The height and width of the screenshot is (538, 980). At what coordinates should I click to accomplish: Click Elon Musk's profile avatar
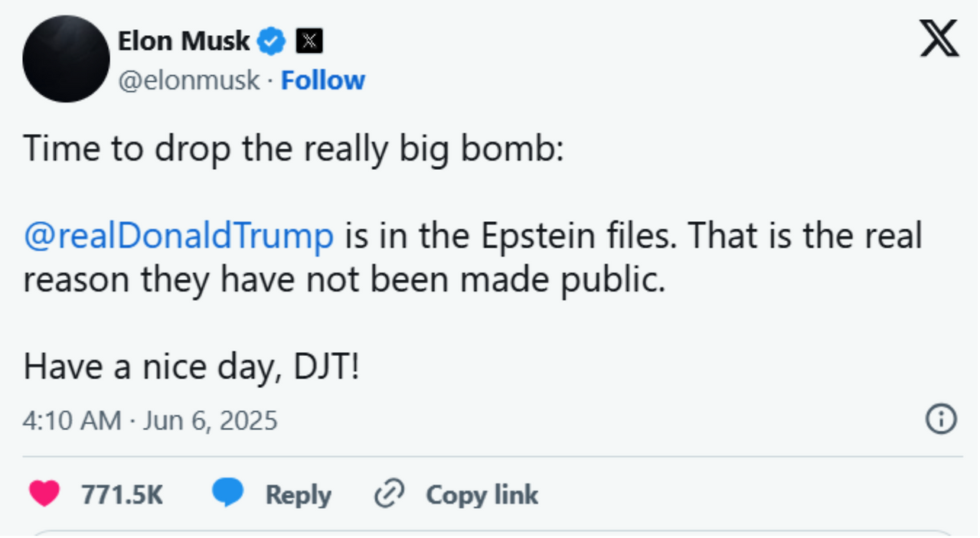66,59
